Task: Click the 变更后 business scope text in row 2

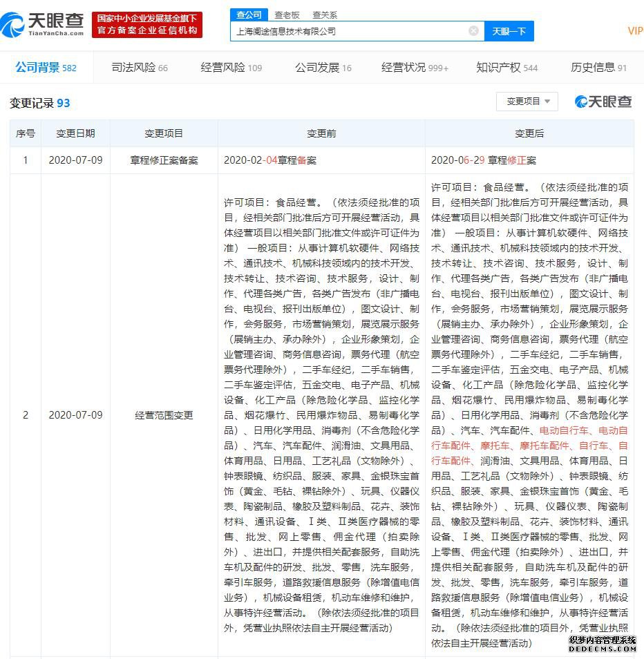Action: (x=530, y=415)
